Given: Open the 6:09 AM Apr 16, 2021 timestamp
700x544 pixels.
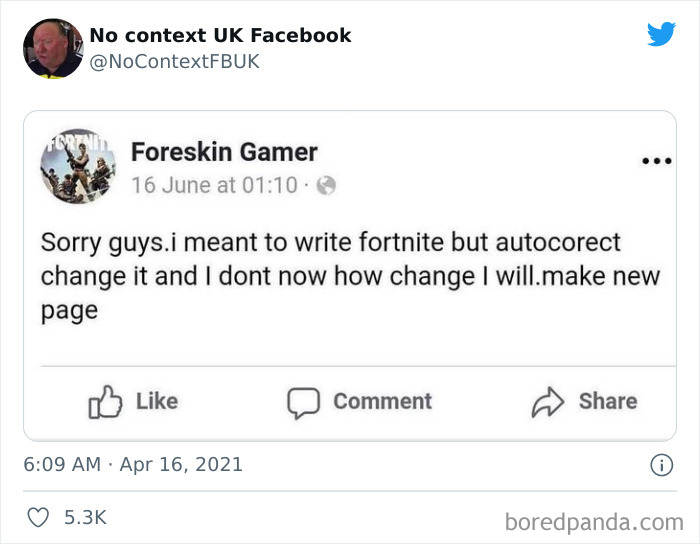Looking at the screenshot, I should pos(133,465).
